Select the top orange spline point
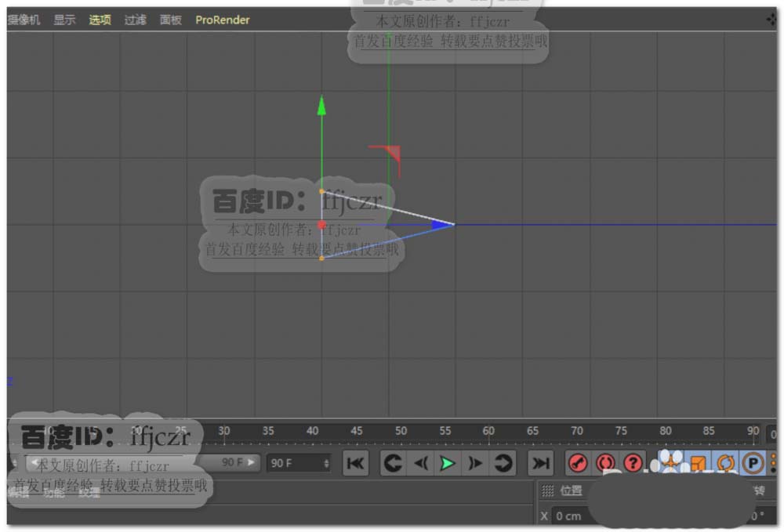Image resolution: width=784 pixels, height=532 pixels. coord(321,191)
